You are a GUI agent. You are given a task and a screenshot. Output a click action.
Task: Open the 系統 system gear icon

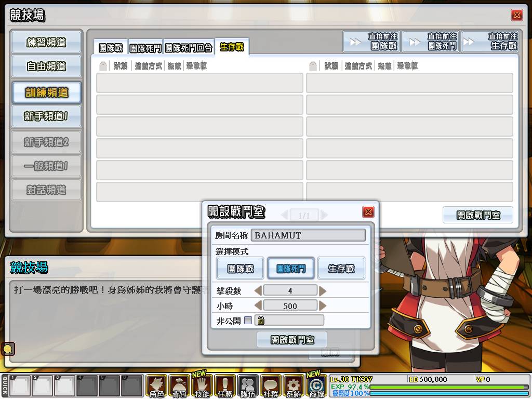tap(294, 385)
